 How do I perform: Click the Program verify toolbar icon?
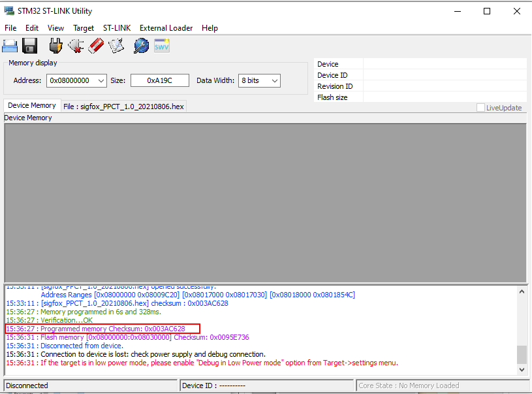pos(116,46)
